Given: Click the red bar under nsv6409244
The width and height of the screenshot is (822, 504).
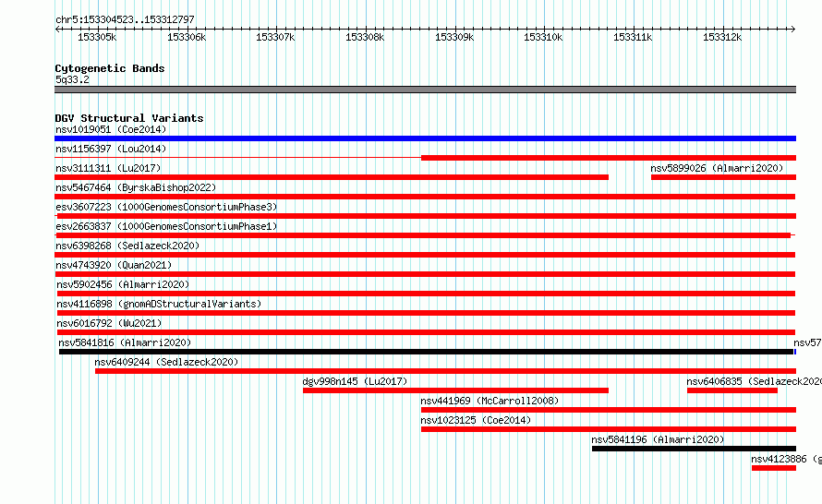Looking at the screenshot, I should 445,371.
